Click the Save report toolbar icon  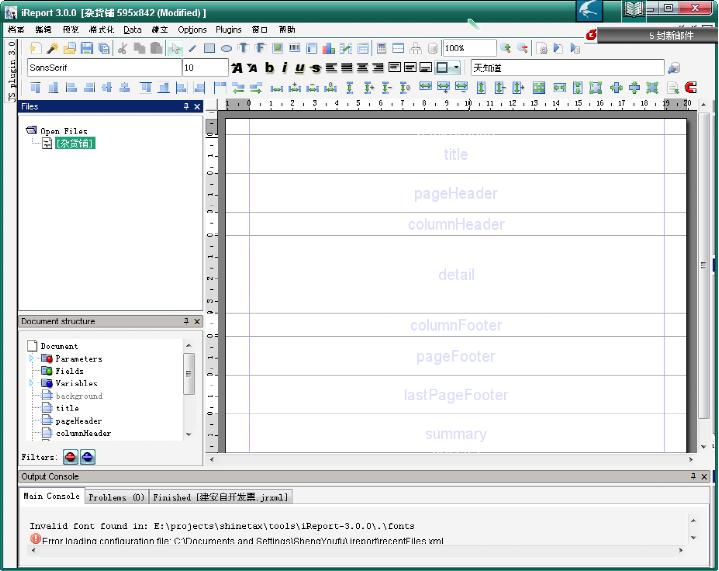[x=87, y=48]
